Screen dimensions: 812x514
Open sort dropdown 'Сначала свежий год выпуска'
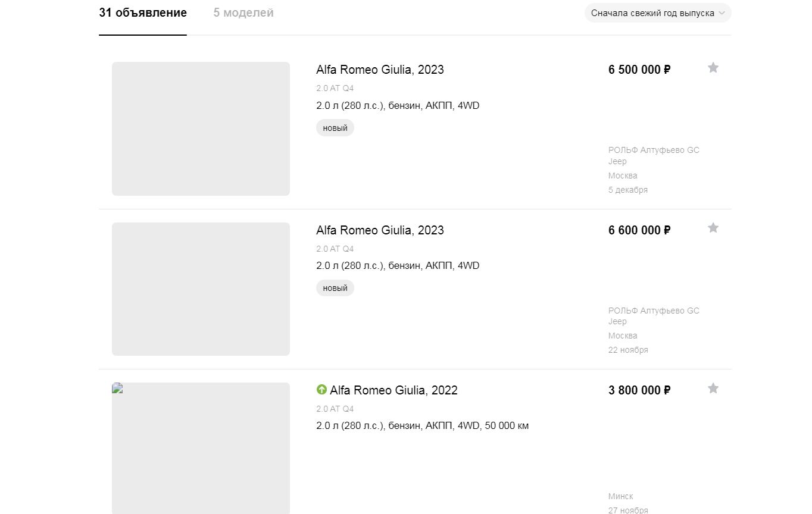click(658, 13)
